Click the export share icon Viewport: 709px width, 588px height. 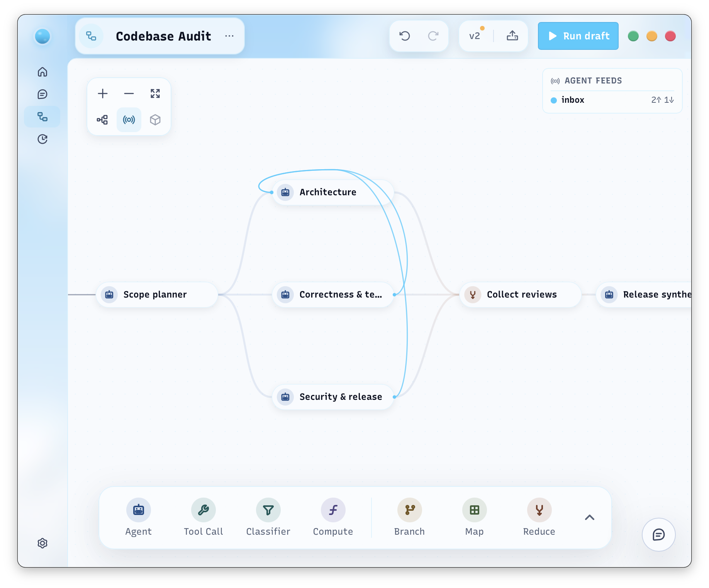(512, 36)
